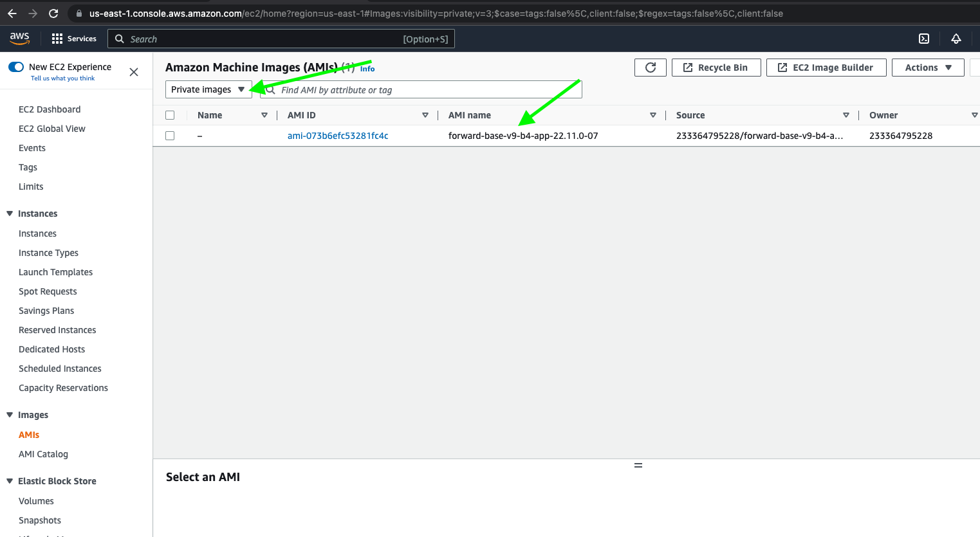
Task: Click the AWS logo home icon
Action: pos(19,39)
